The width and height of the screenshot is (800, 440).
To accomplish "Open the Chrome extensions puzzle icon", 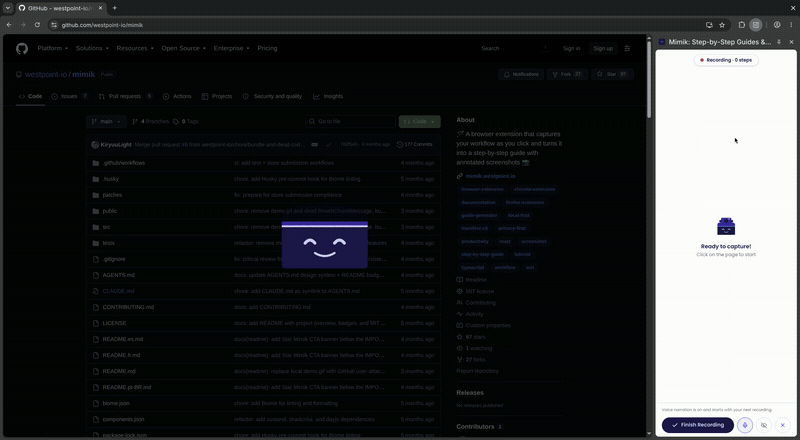I will click(x=742, y=25).
